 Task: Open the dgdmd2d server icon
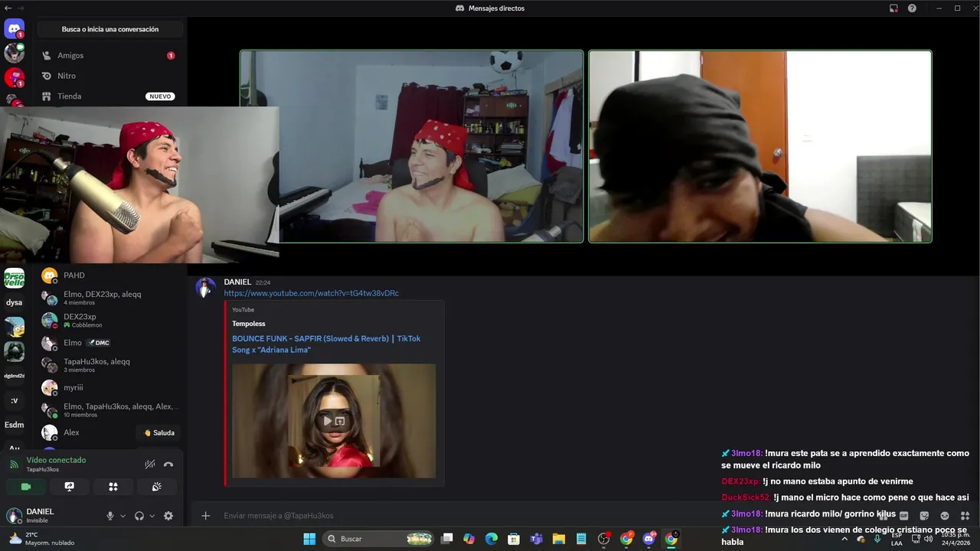click(14, 376)
